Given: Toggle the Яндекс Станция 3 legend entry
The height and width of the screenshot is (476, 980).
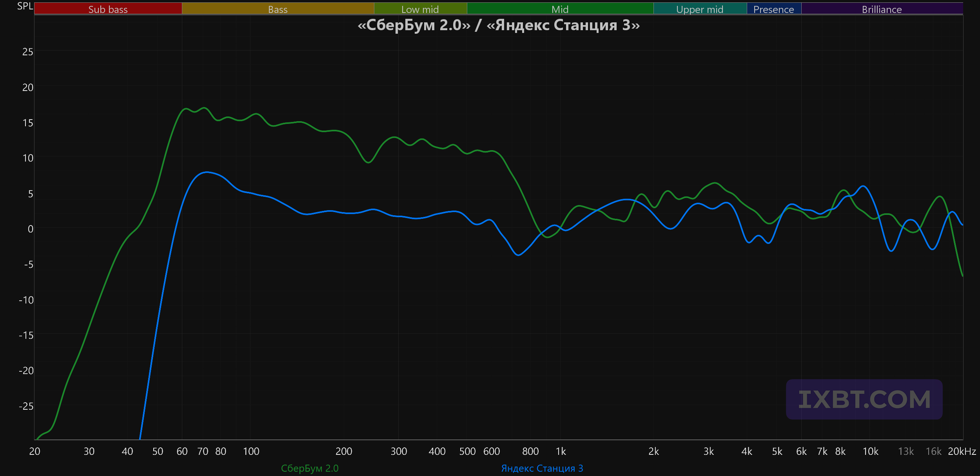Looking at the screenshot, I should (542, 468).
